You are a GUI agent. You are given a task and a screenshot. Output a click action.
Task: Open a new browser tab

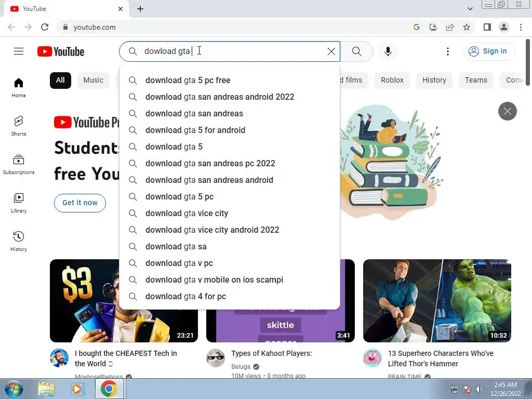(x=140, y=9)
